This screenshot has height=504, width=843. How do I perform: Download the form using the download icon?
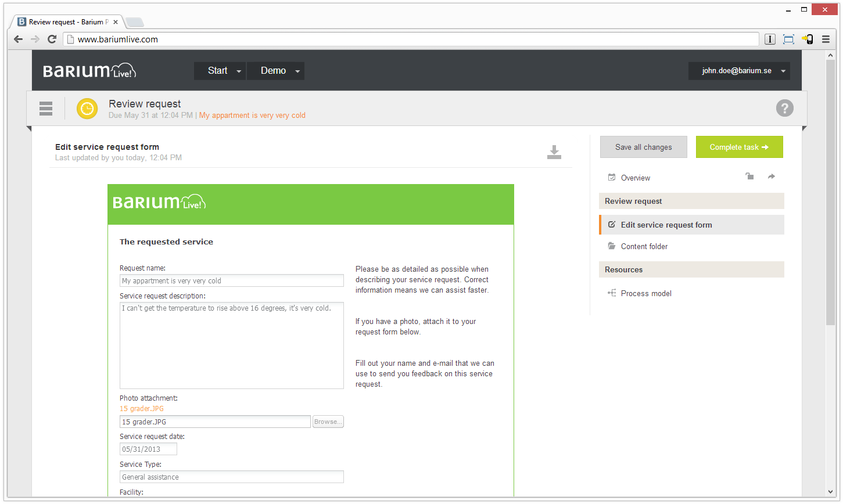pyautogui.click(x=554, y=152)
